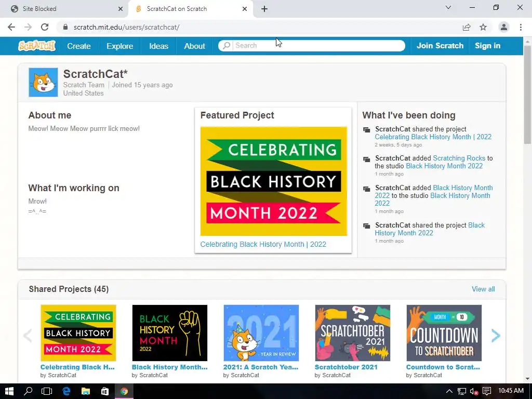Click the activity icon beside 'shared the project Celebrating'

366,130
